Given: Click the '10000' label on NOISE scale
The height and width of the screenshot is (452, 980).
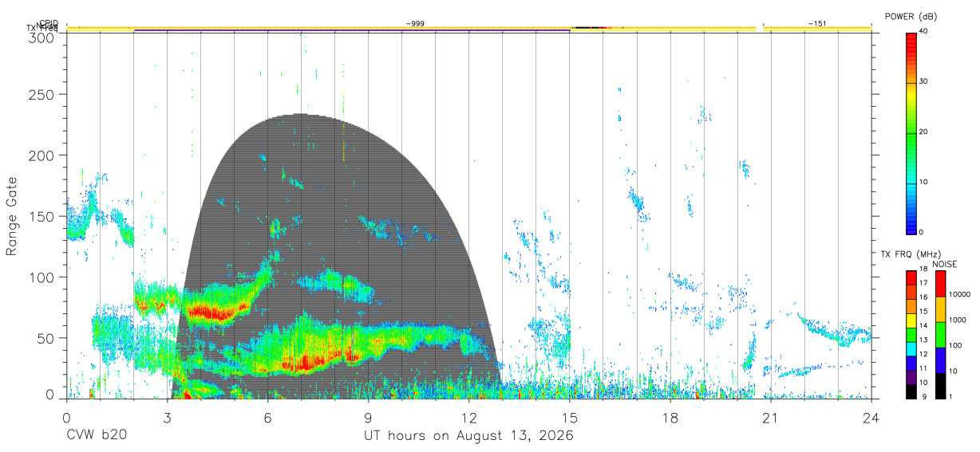Looking at the screenshot, I should tap(959, 295).
